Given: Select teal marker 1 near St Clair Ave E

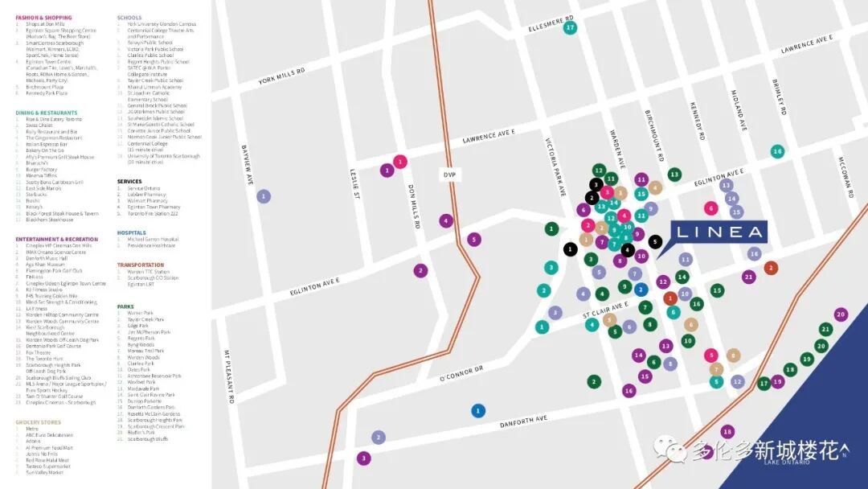Looking at the screenshot, I should 542,327.
